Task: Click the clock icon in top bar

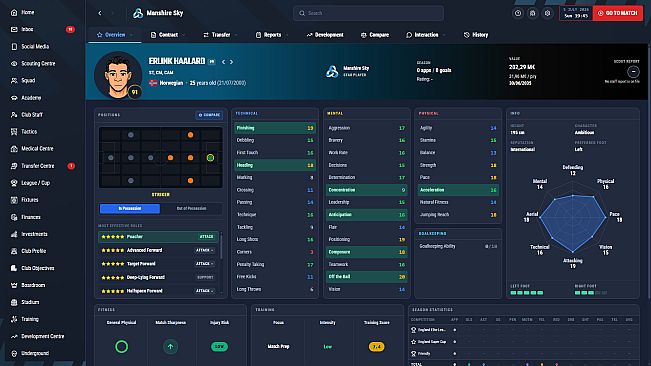Action: pyautogui.click(x=518, y=13)
